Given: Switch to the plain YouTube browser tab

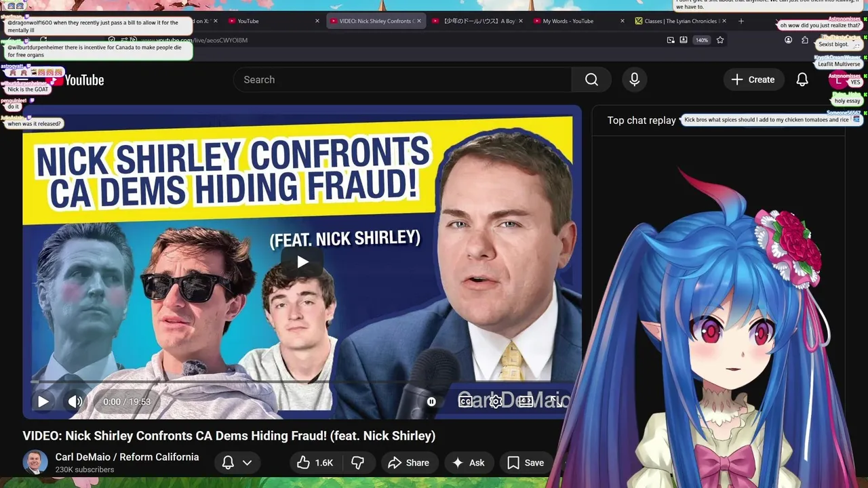Looking at the screenshot, I should tap(273, 21).
